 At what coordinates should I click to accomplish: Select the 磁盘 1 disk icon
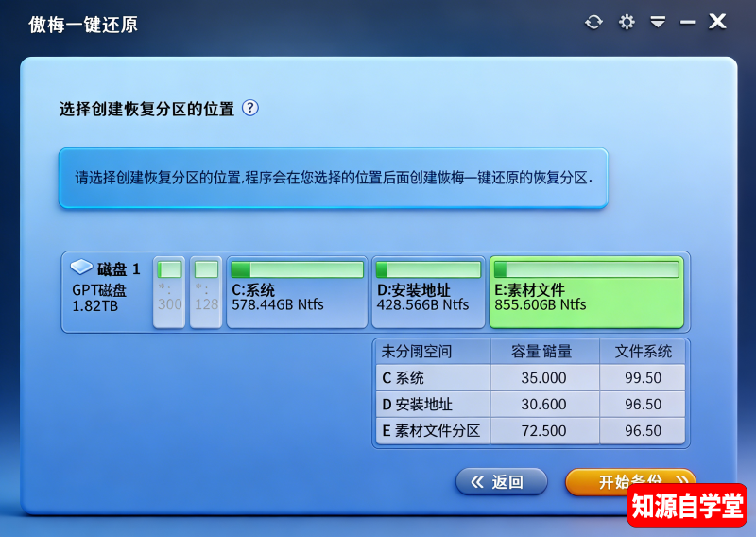click(x=81, y=268)
